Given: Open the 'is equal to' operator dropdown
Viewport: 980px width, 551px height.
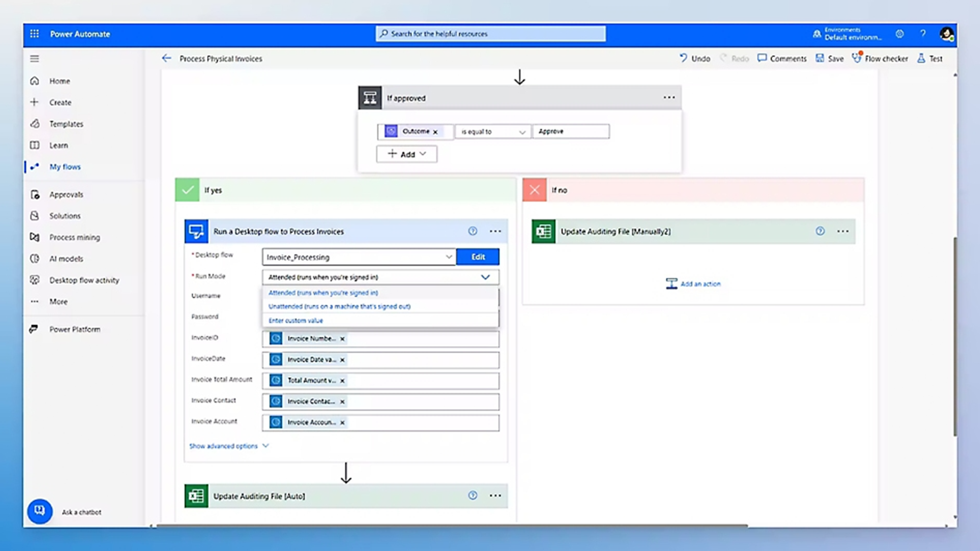Looking at the screenshot, I should click(493, 132).
